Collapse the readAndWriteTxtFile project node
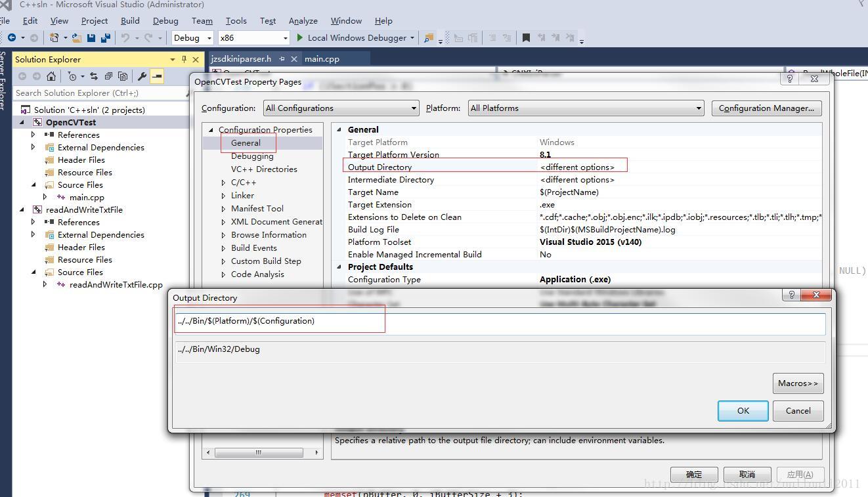This screenshot has height=497, width=868. pos(22,209)
